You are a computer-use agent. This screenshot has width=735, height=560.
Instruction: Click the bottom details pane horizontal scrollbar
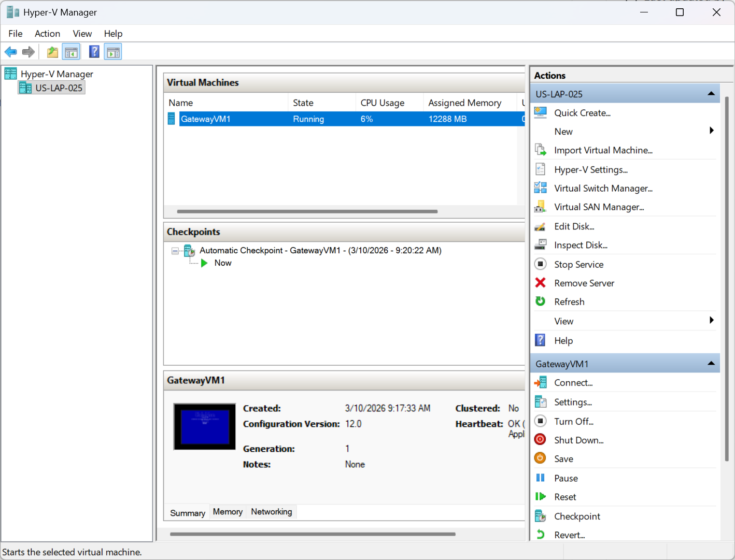(313, 534)
